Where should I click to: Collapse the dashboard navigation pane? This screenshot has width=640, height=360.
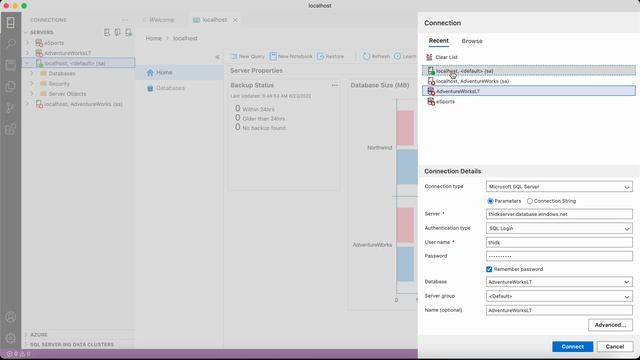click(x=218, y=57)
